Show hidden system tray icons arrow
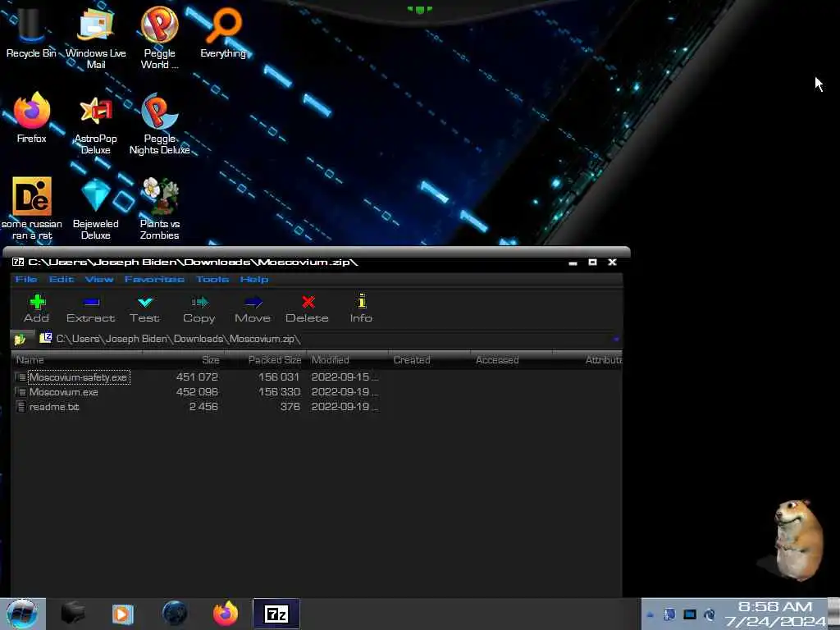840x630 pixels. tap(651, 615)
